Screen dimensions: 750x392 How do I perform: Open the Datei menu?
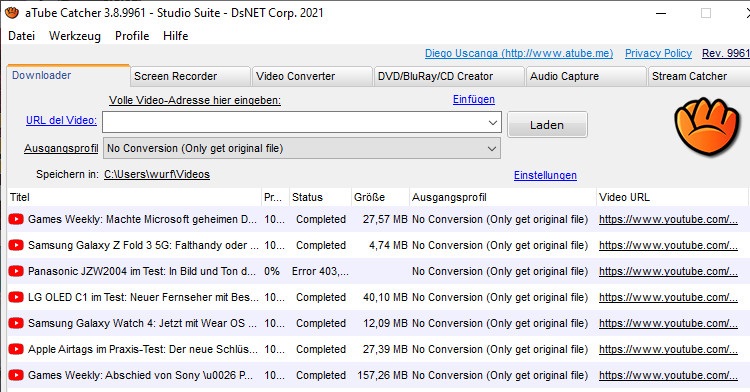tap(22, 36)
